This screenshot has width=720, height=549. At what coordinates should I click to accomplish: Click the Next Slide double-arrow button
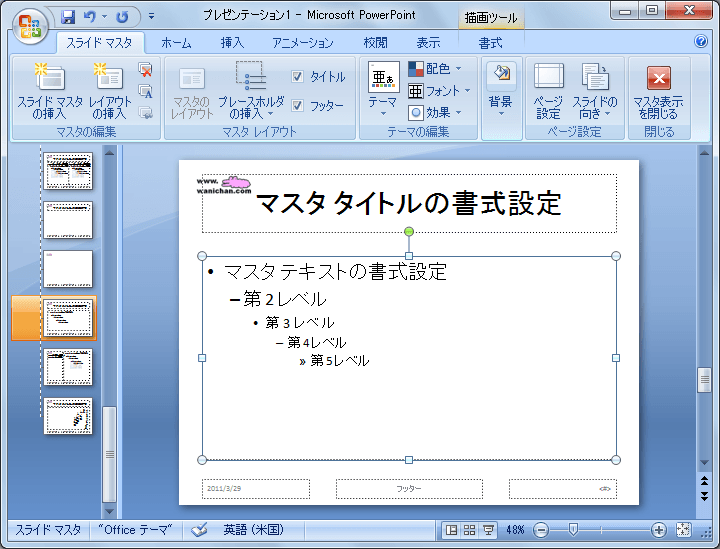point(704,496)
